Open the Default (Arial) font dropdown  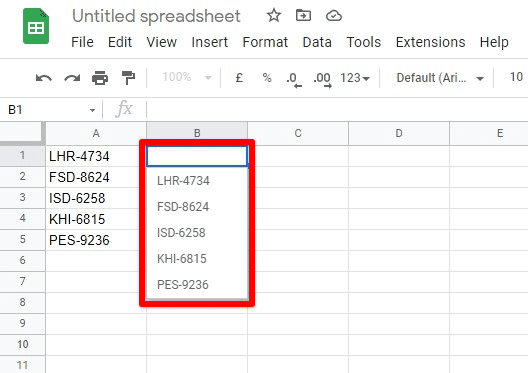pyautogui.click(x=440, y=78)
